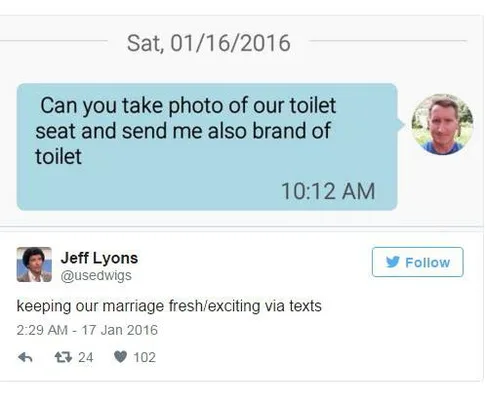
Task: Follow the @usedwigs account
Action: [417, 262]
